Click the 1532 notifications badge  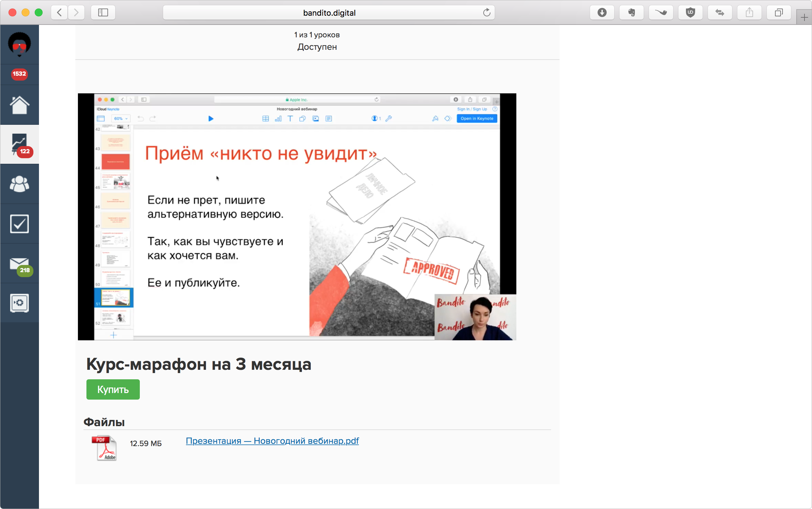pos(20,74)
